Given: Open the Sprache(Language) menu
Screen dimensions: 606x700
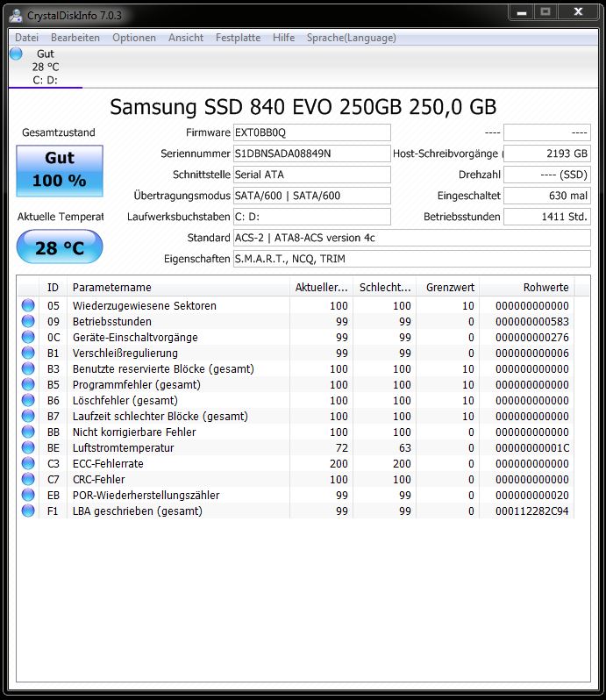Looking at the screenshot, I should point(351,38).
